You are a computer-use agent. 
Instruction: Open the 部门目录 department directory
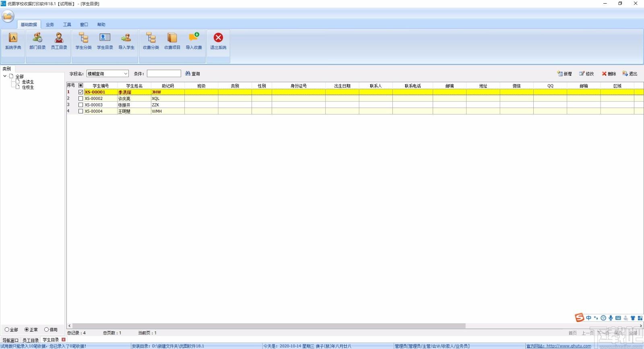click(37, 41)
